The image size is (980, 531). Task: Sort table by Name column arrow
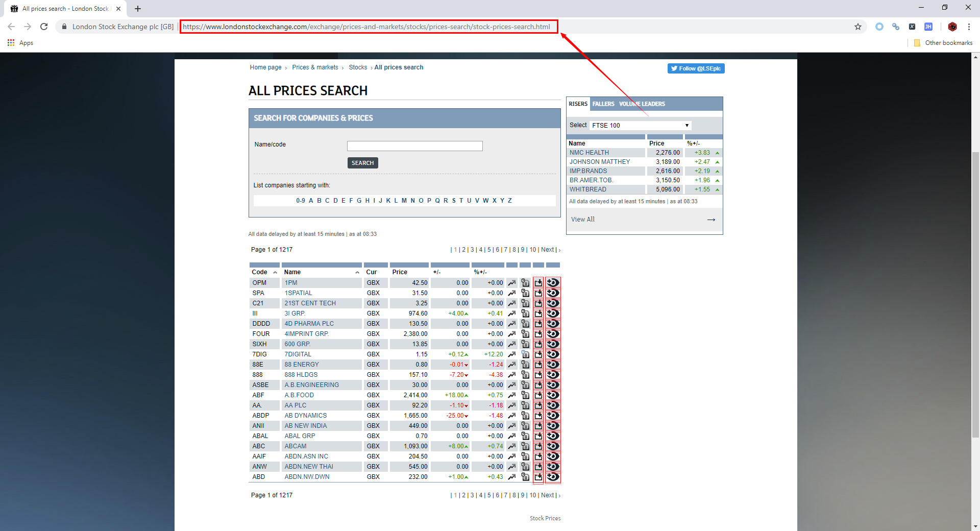point(357,273)
